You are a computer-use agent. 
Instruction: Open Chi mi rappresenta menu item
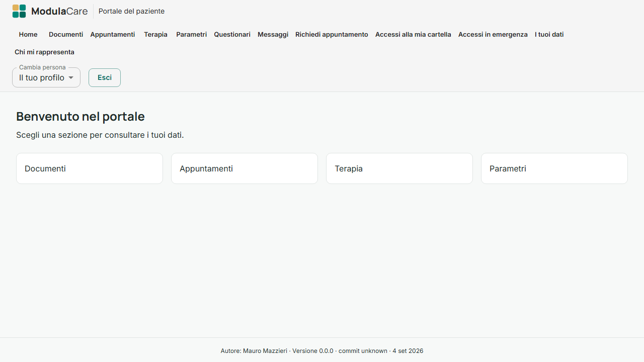[44, 52]
